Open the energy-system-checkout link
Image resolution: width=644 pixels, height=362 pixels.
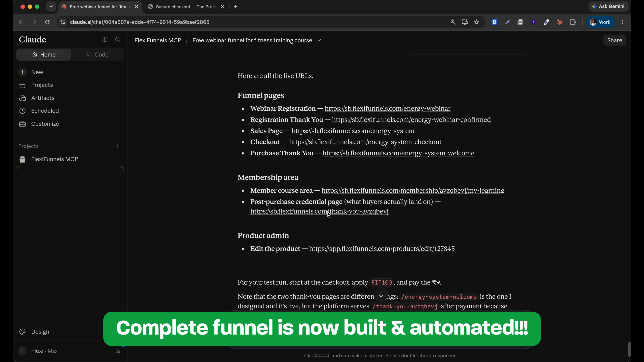(365, 142)
